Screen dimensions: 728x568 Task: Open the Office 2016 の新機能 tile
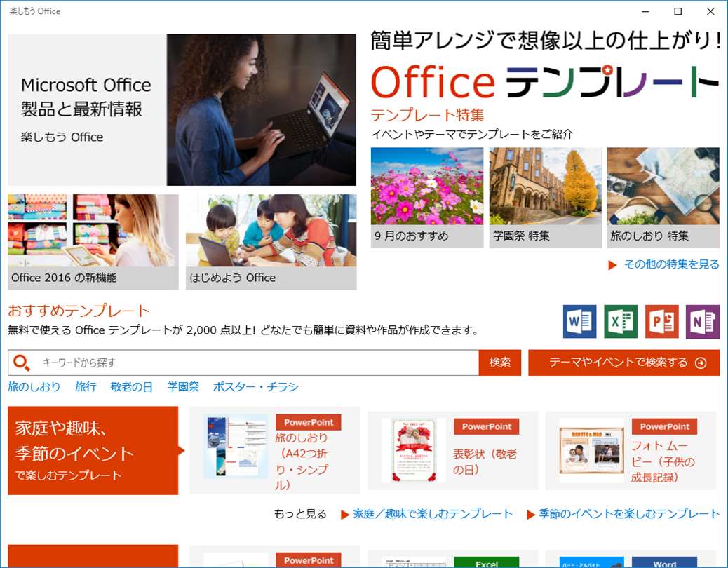click(x=93, y=242)
